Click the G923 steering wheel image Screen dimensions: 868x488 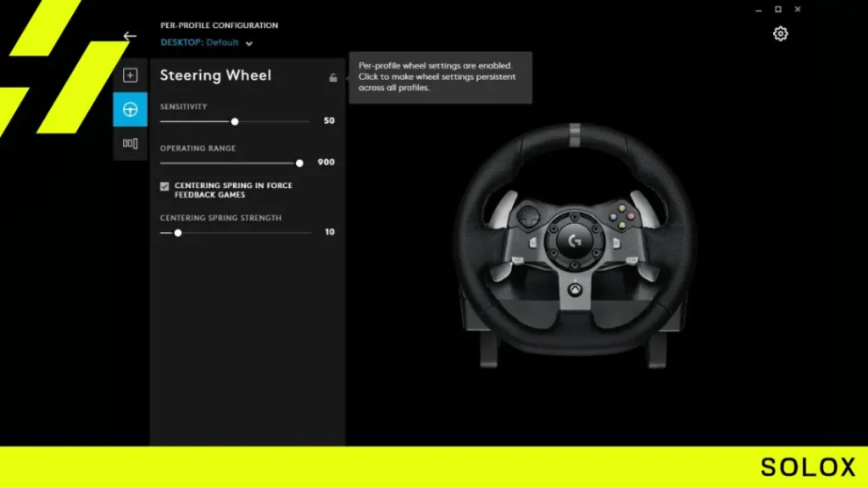575,246
